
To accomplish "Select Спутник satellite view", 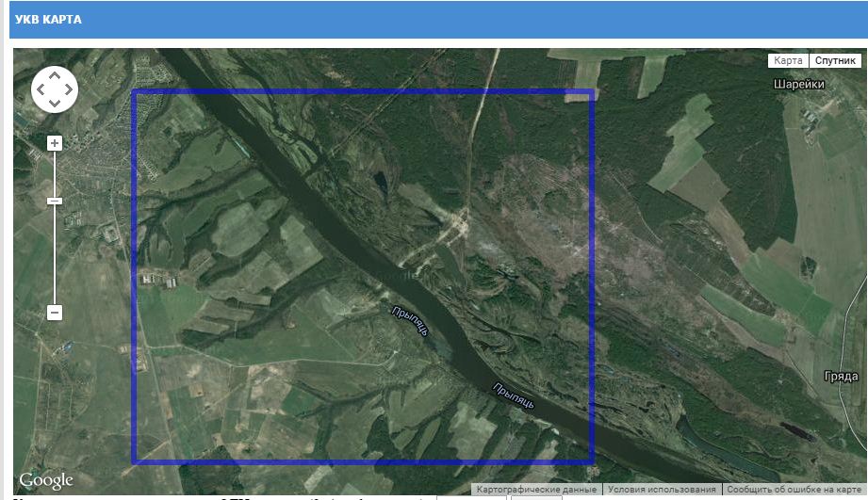I will [x=835, y=60].
